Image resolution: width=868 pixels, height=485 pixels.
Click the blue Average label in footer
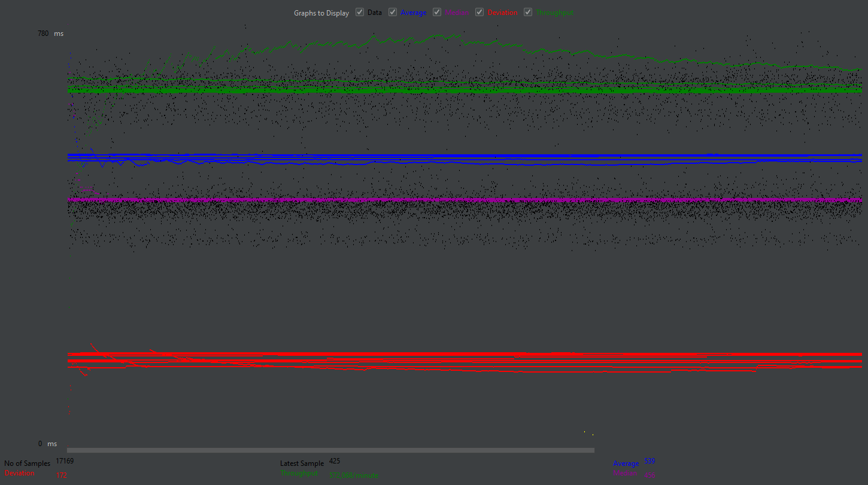click(x=626, y=463)
